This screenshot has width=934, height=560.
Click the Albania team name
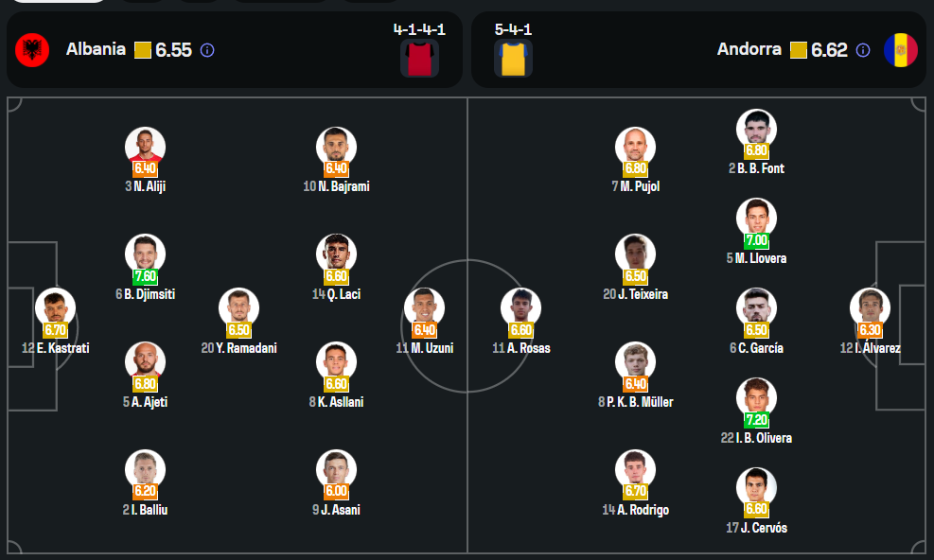96,49
